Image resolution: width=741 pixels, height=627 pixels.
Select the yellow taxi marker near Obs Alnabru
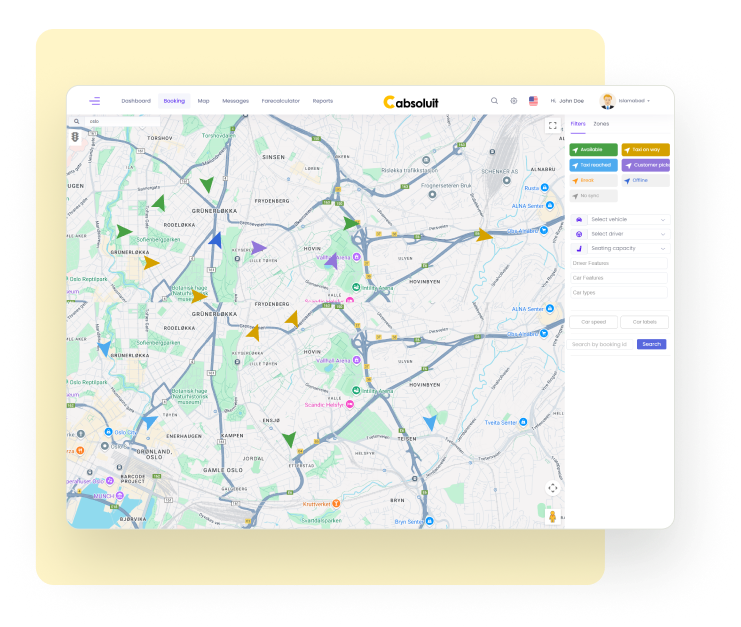click(x=484, y=235)
